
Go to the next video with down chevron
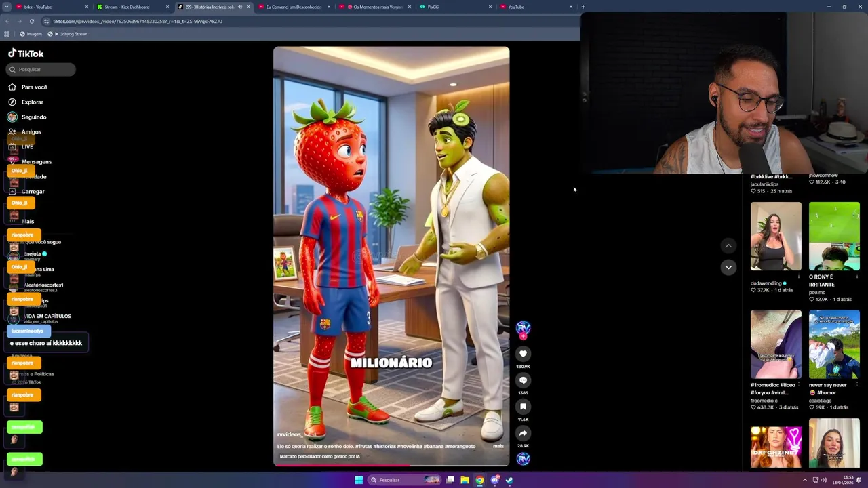(728, 267)
